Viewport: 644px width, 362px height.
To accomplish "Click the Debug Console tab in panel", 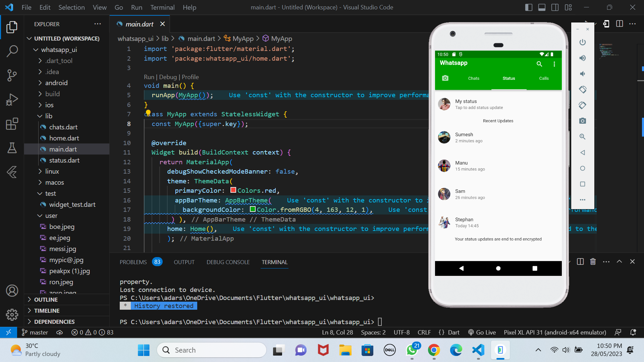I will point(228,262).
